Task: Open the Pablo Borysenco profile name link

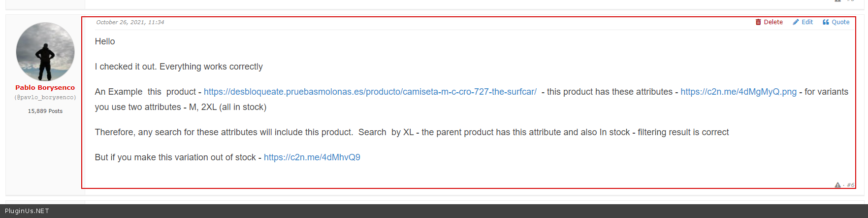Action: [x=45, y=88]
